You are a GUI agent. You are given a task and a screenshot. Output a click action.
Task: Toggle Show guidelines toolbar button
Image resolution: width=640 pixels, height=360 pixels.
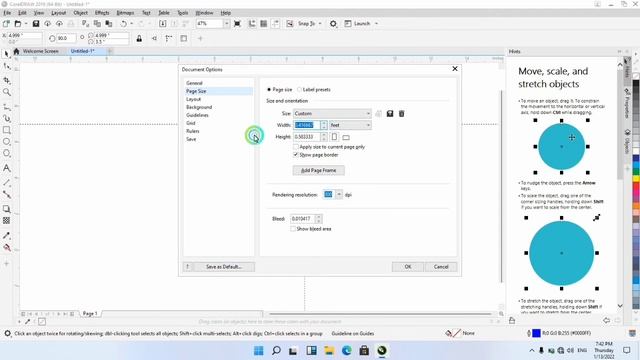tap(276, 24)
